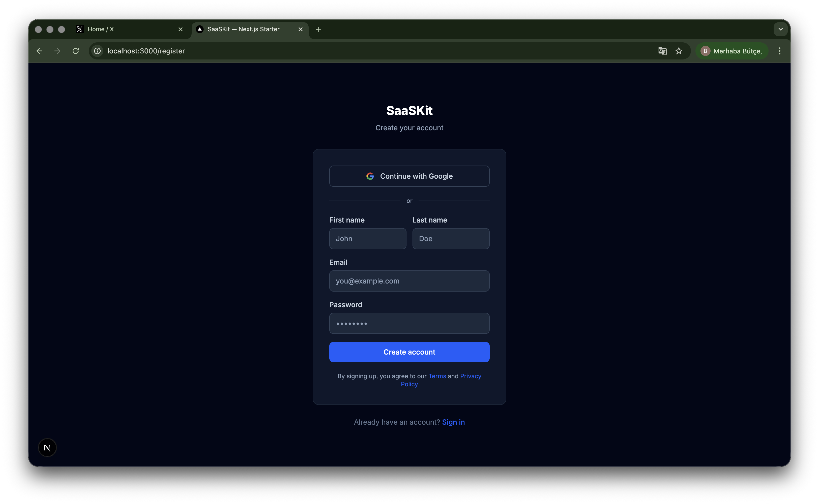Click the macOS close window button

[x=38, y=29]
